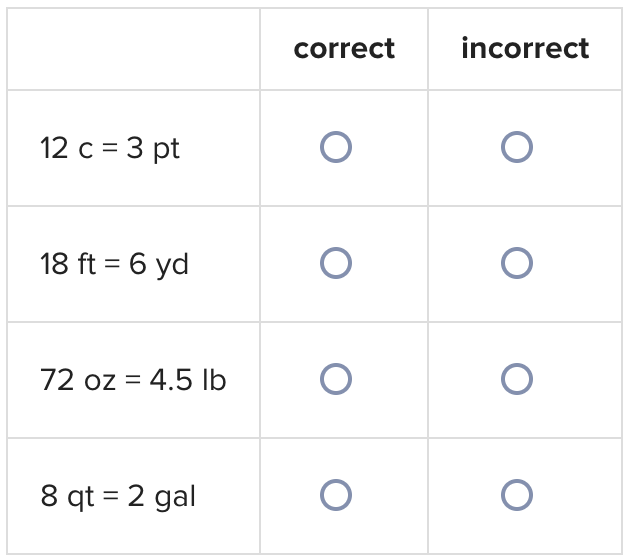Select correct for 18 ft = 6 yd

(x=336, y=263)
